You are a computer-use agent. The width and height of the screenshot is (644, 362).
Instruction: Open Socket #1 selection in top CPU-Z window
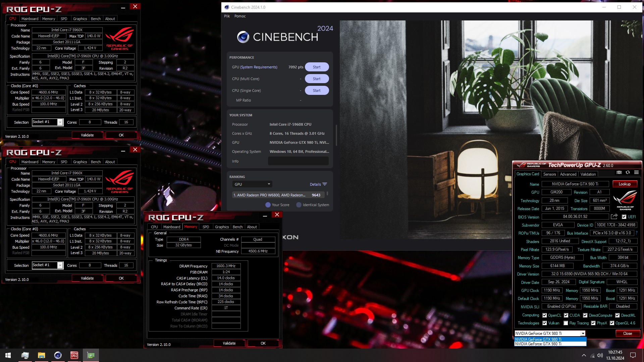48,122
